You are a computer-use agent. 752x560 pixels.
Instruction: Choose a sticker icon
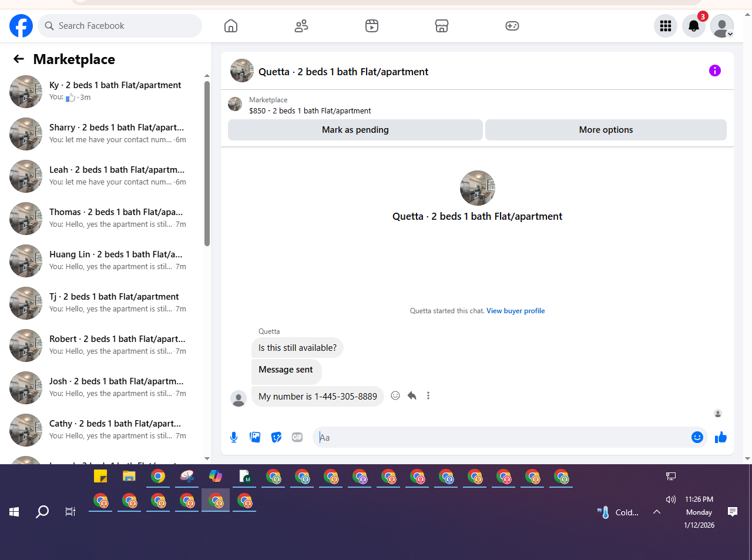[x=276, y=437]
